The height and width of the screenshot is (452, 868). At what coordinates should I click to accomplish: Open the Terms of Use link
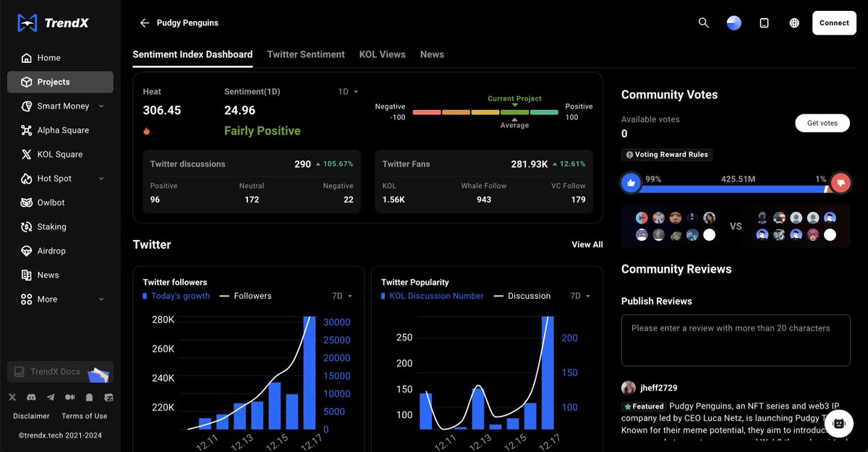tap(85, 416)
